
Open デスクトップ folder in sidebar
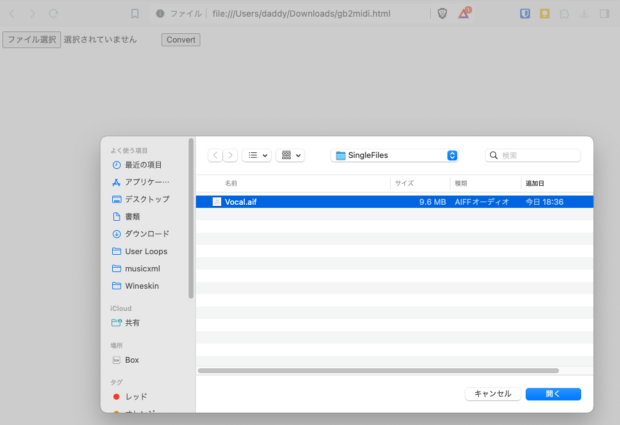(146, 199)
